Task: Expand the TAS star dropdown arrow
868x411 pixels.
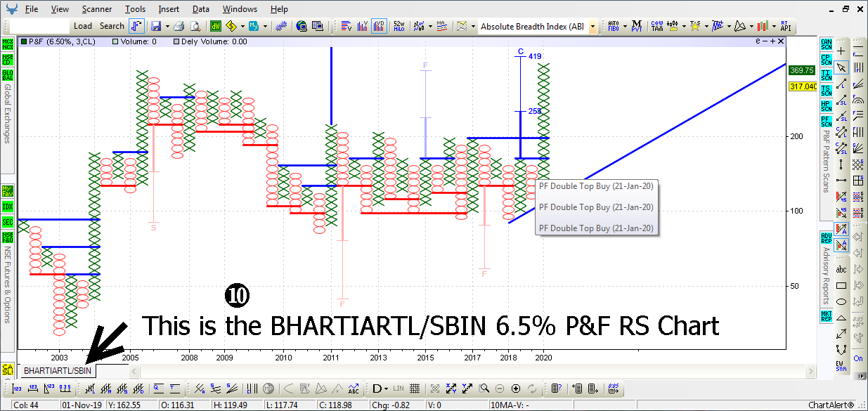Action: click(707, 26)
